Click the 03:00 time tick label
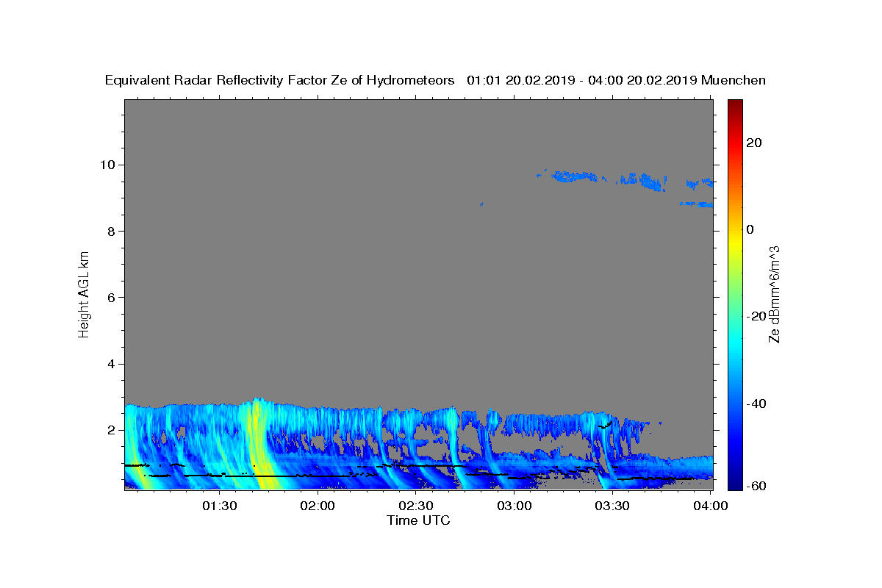The height and width of the screenshot is (588, 882). coord(514,506)
